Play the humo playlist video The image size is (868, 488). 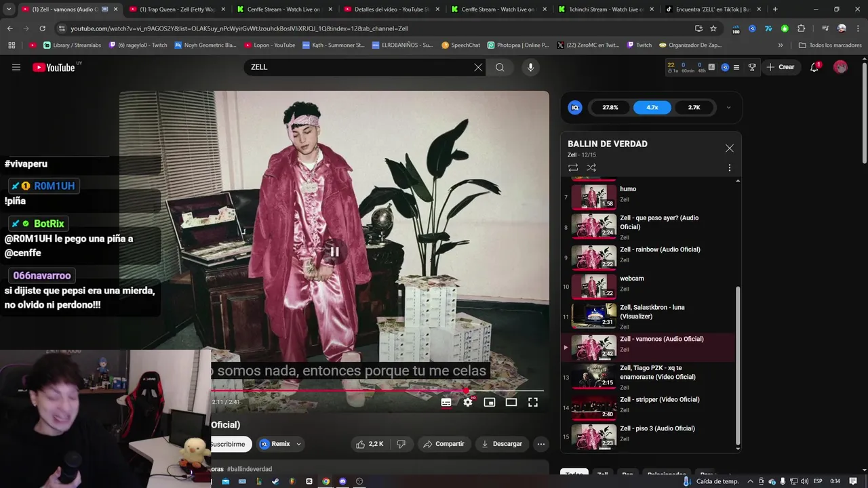click(x=594, y=196)
